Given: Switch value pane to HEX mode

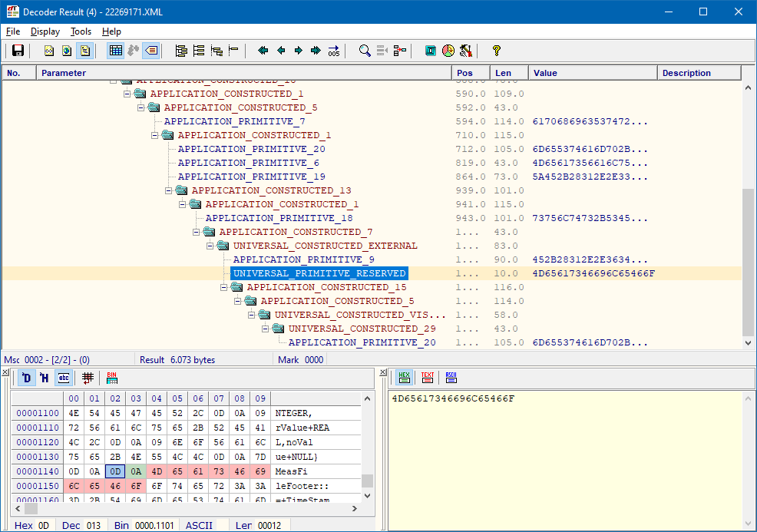Looking at the screenshot, I should click(x=405, y=378).
